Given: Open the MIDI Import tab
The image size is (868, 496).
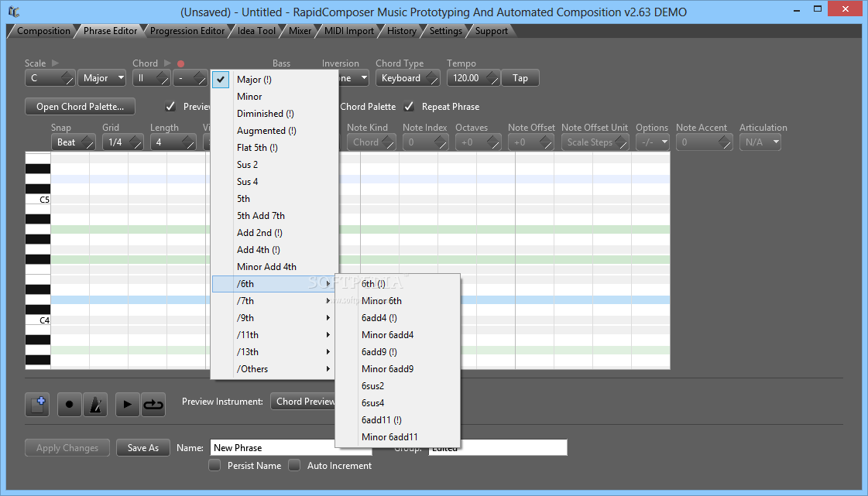Looking at the screenshot, I should click(348, 31).
